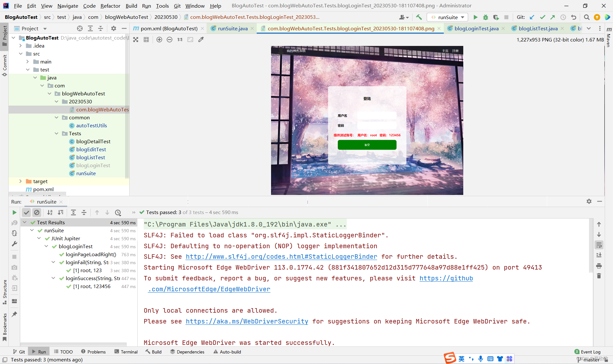Expand the target folder in project tree
The width and height of the screenshot is (613, 364).
[x=20, y=181]
